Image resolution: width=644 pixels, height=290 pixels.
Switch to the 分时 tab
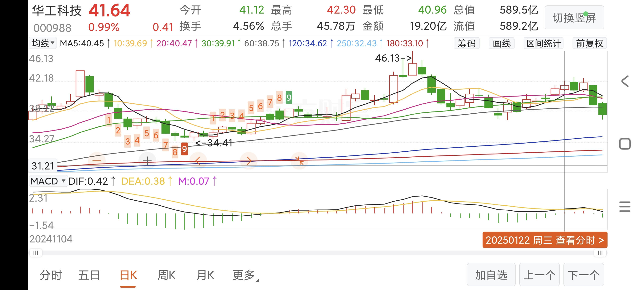tap(51, 275)
